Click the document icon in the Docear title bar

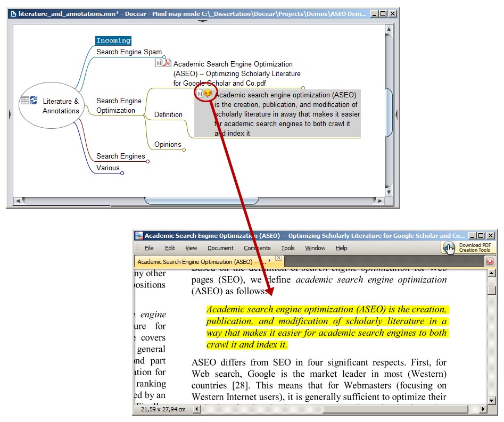[x=13, y=14]
